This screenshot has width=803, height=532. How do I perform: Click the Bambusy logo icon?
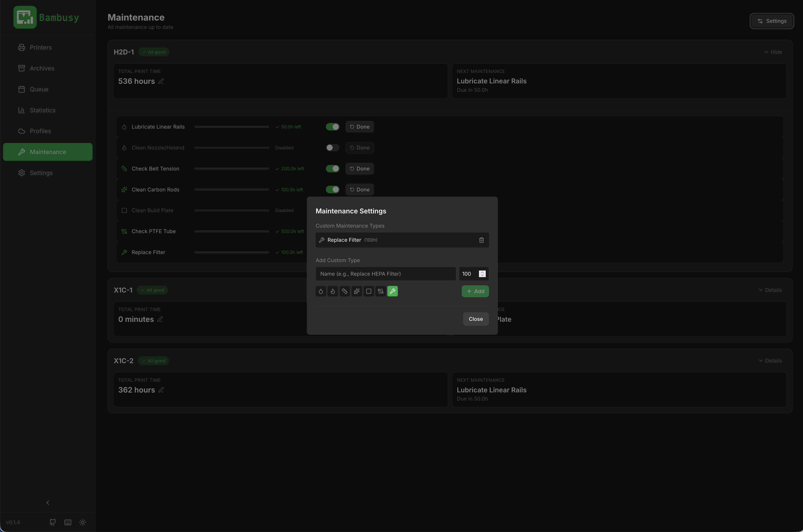pos(25,17)
